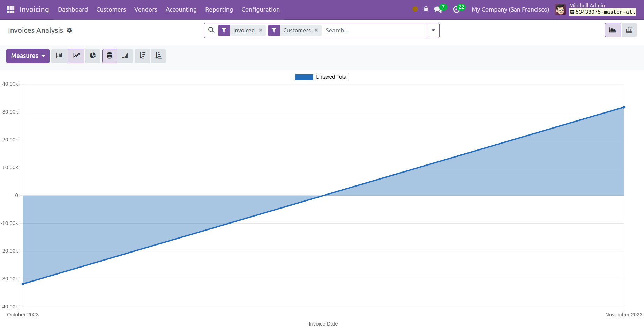Viewport: 644px width, 329px height.
Task: Expand the search options dropdown arrow
Action: (x=433, y=30)
